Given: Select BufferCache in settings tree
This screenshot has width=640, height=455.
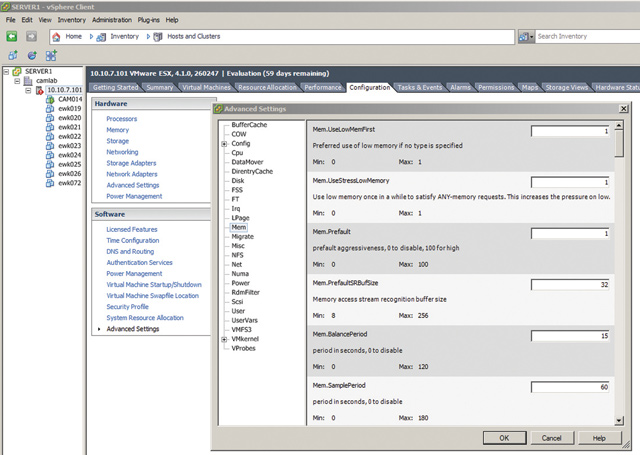Looking at the screenshot, I should click(249, 125).
